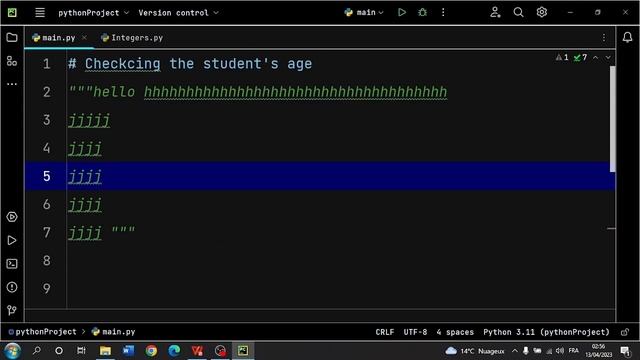
Task: Click main.py breadcrumb in status bar
Action: tap(113, 332)
